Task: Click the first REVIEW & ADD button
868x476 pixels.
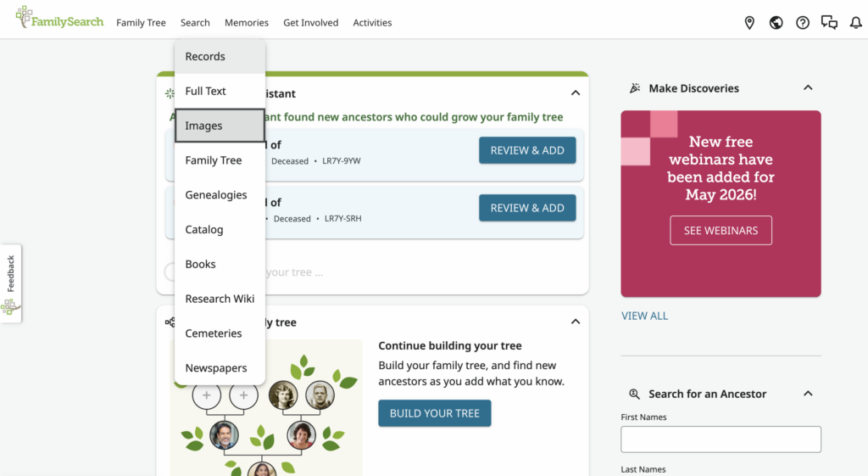Action: [527, 150]
